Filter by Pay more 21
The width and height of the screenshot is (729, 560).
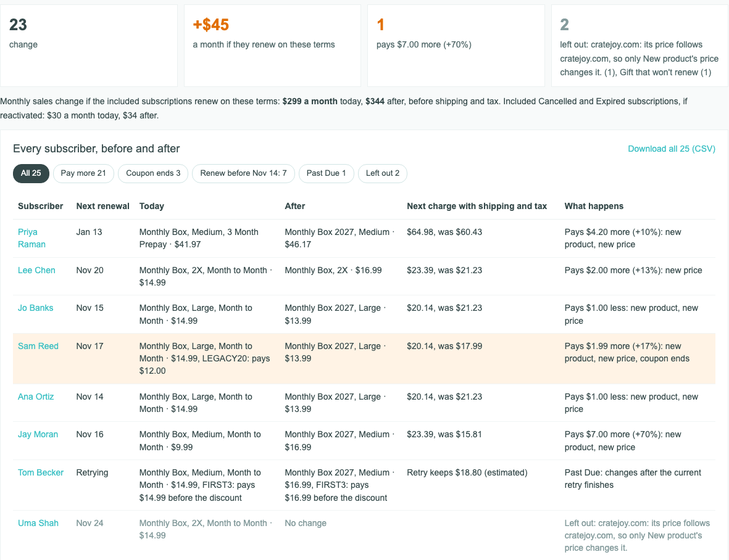pyautogui.click(x=83, y=173)
